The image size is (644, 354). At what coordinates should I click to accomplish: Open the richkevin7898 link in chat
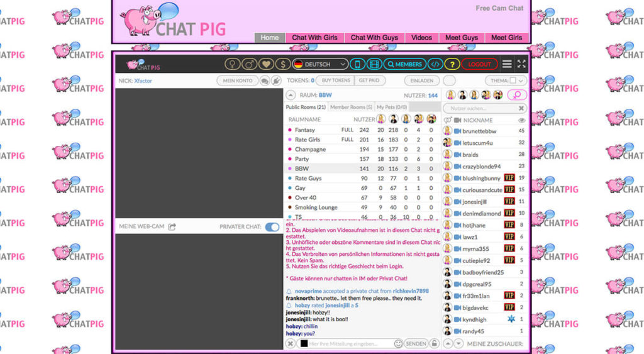click(x=411, y=291)
